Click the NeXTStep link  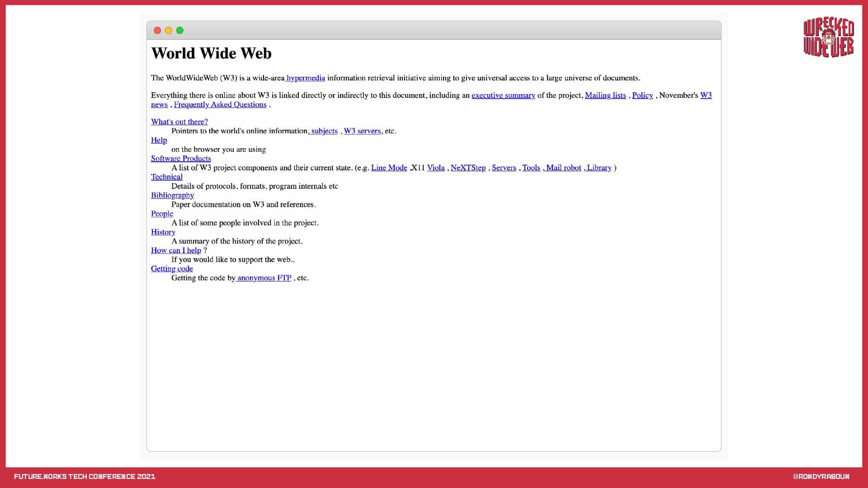coord(468,168)
